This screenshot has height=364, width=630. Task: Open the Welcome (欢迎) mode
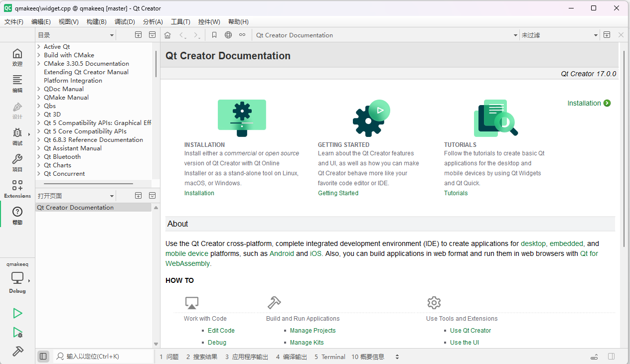point(17,57)
